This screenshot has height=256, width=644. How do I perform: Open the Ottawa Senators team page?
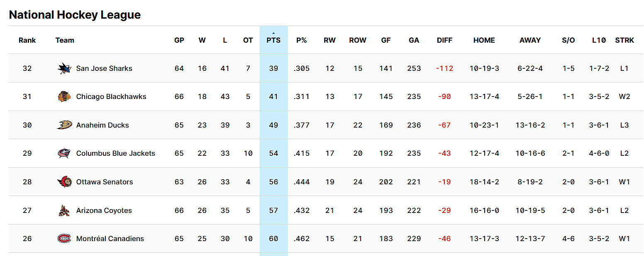104,181
